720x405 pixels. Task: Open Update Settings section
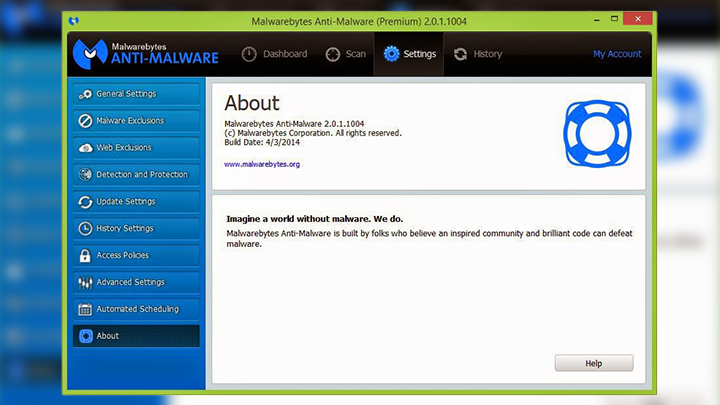pyautogui.click(x=136, y=201)
